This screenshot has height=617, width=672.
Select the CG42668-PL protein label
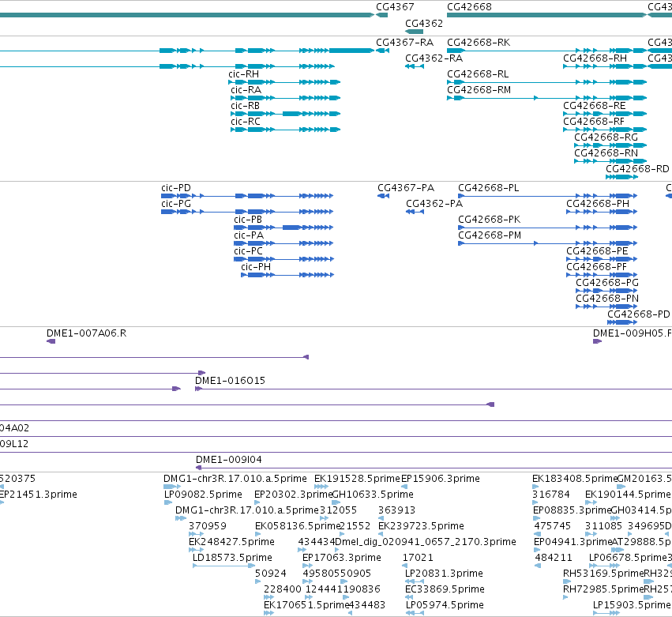(488, 188)
